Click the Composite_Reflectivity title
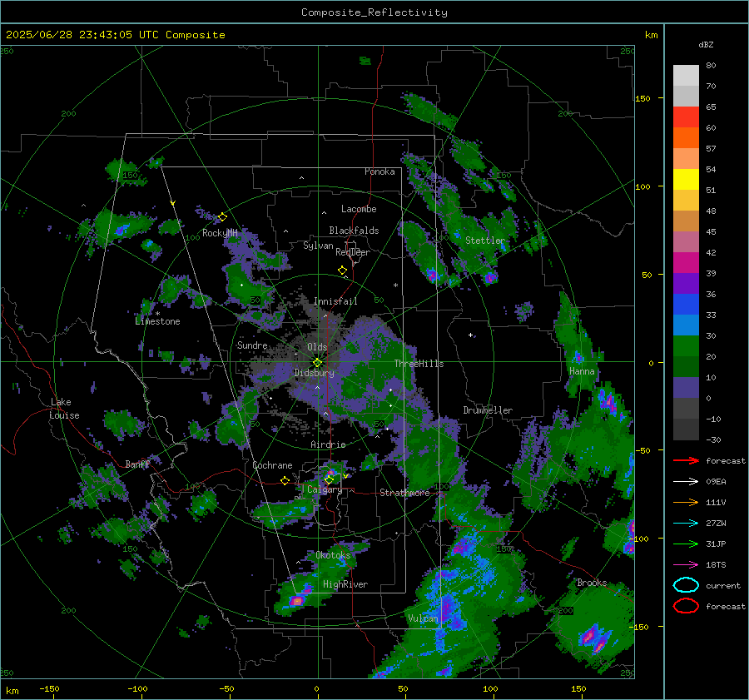The height and width of the screenshot is (700, 749). coord(374,12)
